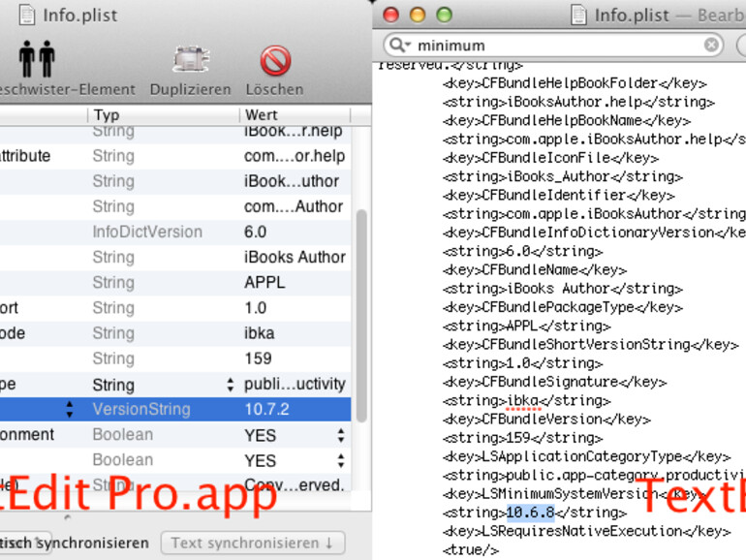Select the InfoDictVersion type cell
Viewport: 746px width, 560px height.
[147, 233]
